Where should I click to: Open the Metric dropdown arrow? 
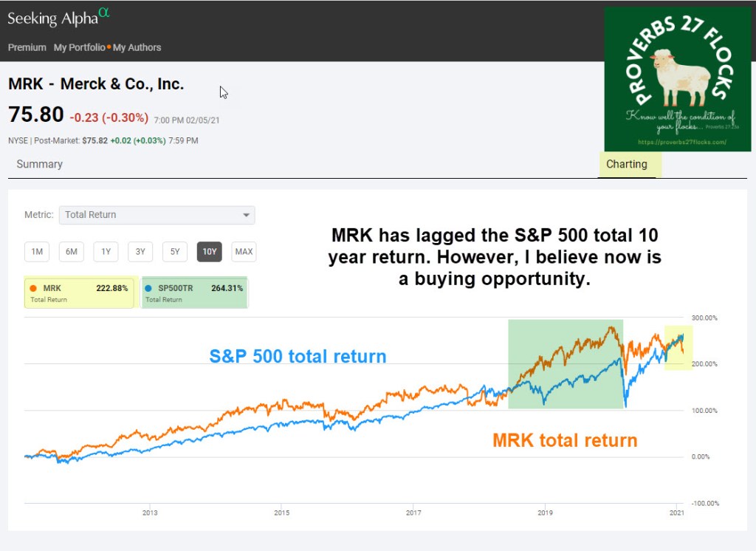click(246, 215)
